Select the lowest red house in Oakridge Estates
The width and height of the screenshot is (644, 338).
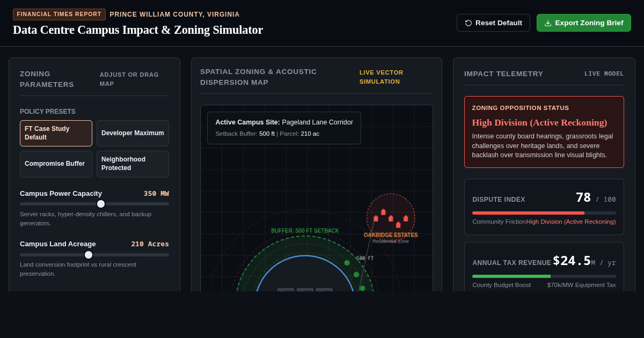coord(398,225)
